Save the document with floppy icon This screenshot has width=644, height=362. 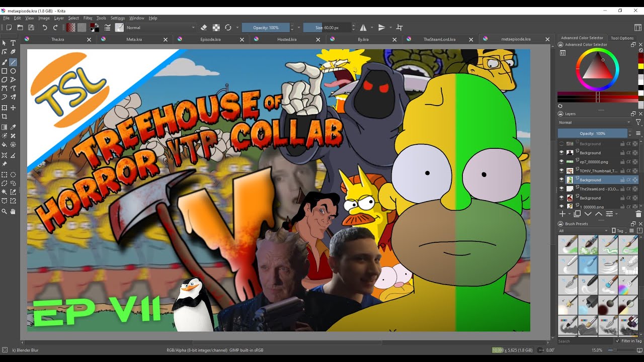(x=31, y=28)
